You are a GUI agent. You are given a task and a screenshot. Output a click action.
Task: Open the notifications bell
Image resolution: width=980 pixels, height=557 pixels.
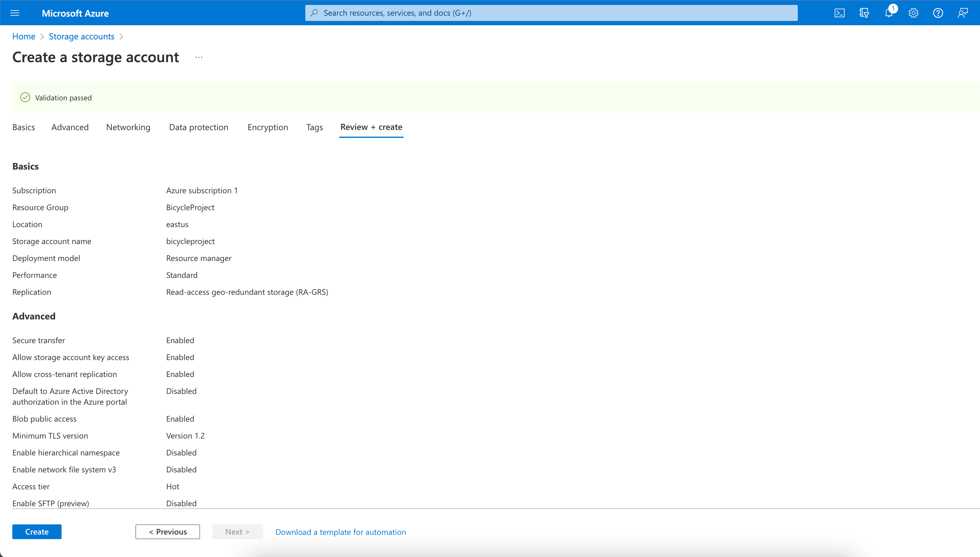coord(889,13)
